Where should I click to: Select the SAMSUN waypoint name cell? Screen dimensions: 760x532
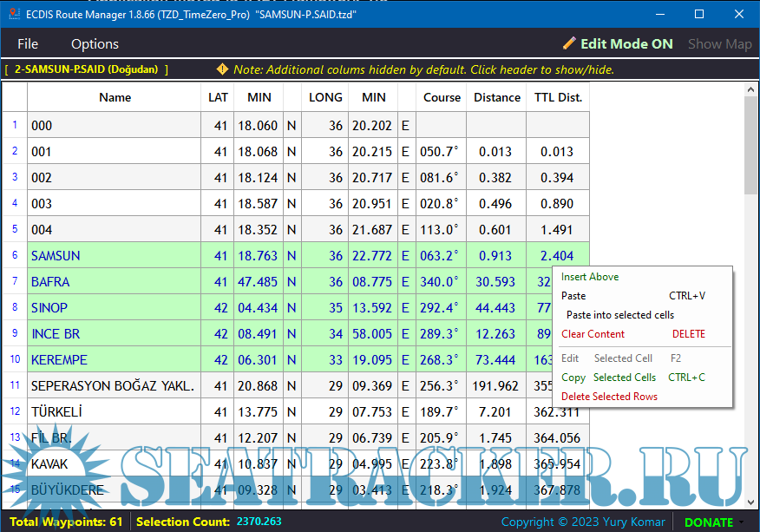tap(115, 255)
